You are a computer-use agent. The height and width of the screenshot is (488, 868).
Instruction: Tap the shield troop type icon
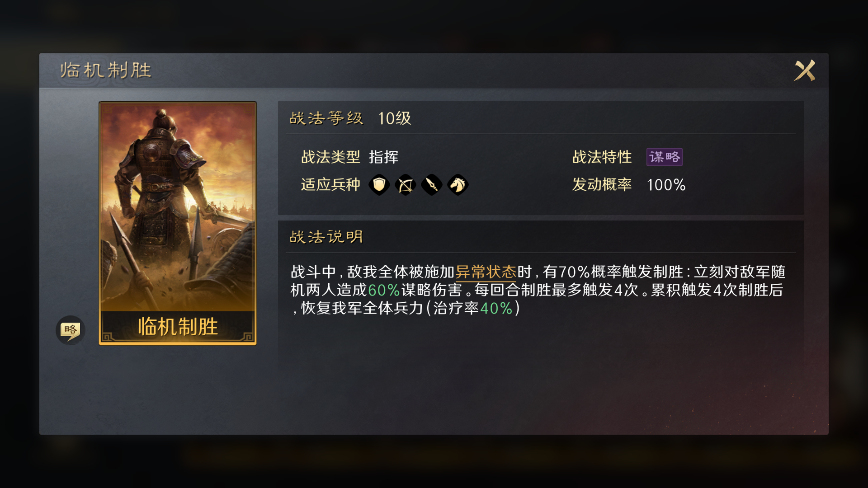379,184
